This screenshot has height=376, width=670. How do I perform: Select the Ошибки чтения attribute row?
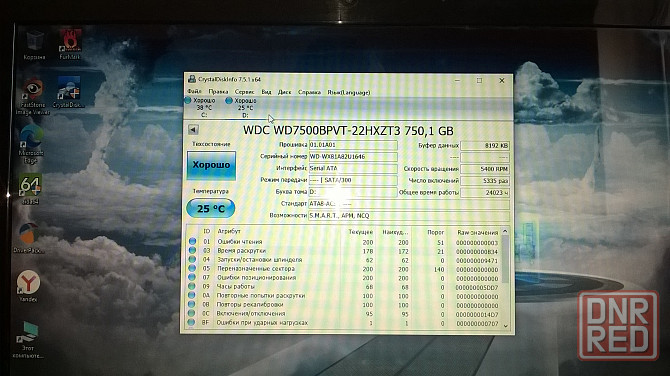(x=344, y=242)
